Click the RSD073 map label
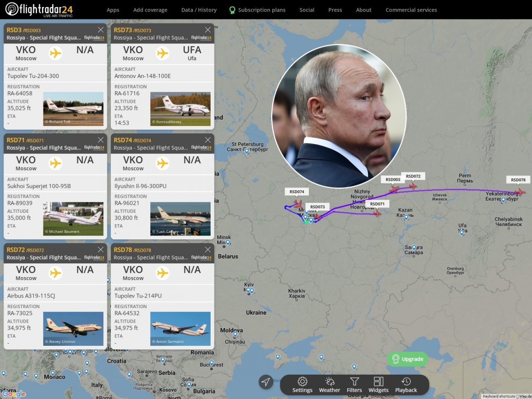The image size is (532, 399). point(317,207)
